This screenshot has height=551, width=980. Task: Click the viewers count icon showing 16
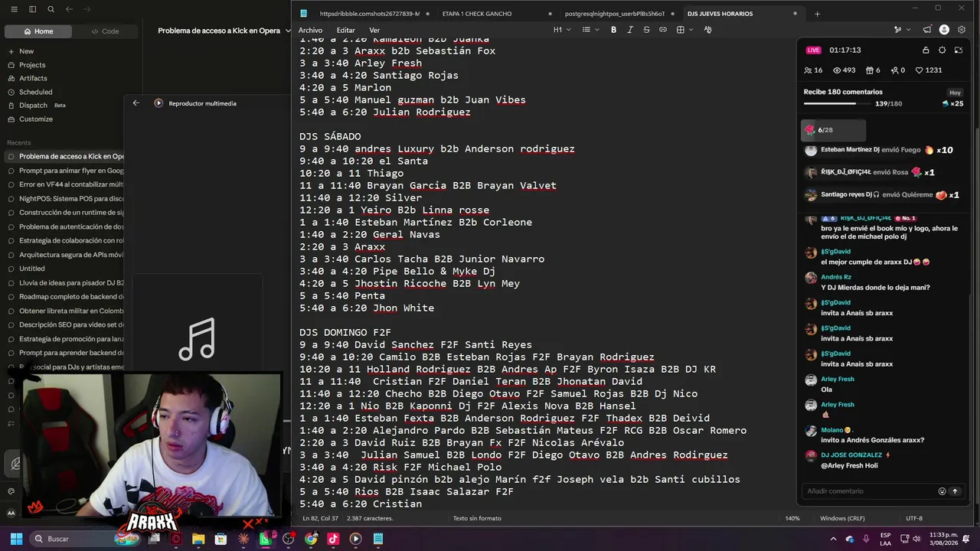coord(813,70)
